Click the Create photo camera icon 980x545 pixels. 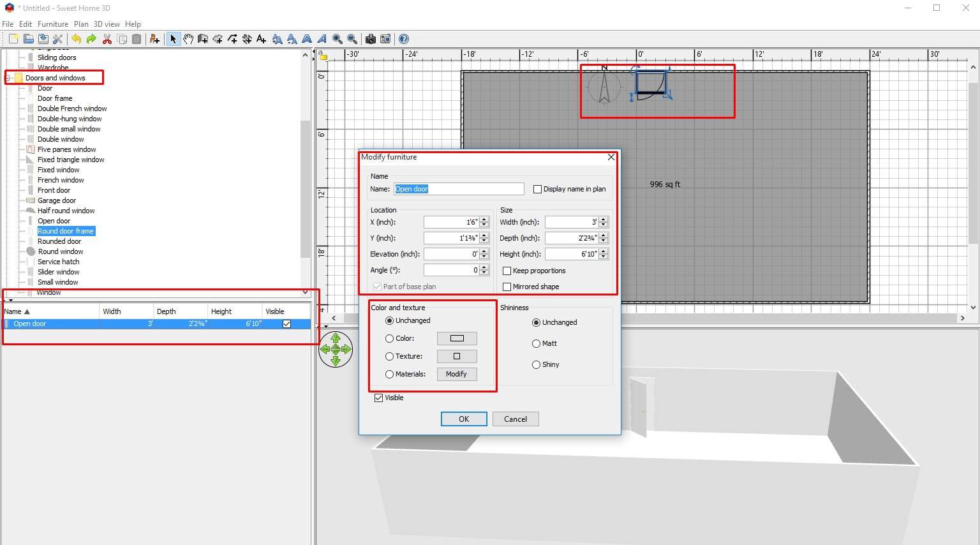(x=370, y=39)
